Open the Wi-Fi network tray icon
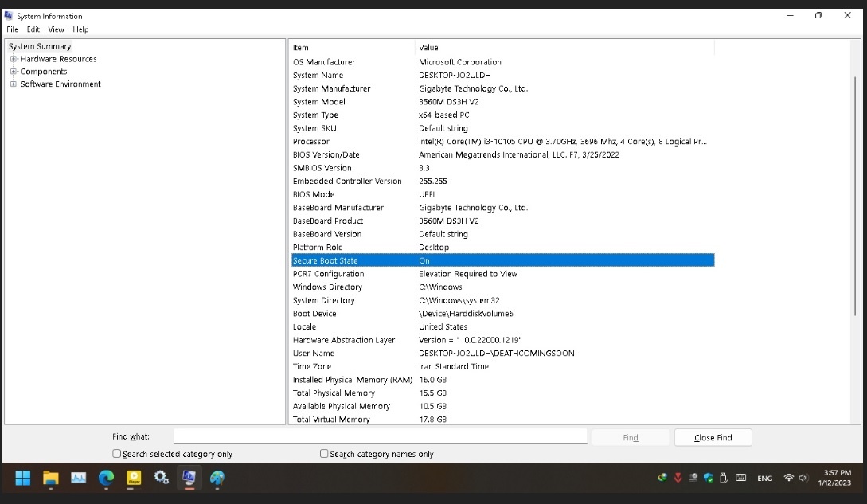The image size is (867, 504). (788, 478)
